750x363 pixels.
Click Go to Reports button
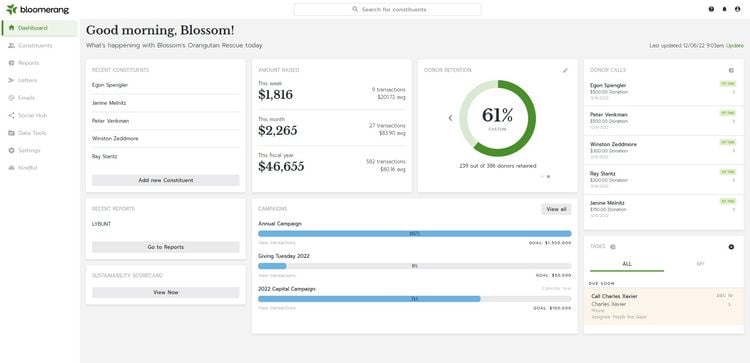(x=165, y=247)
